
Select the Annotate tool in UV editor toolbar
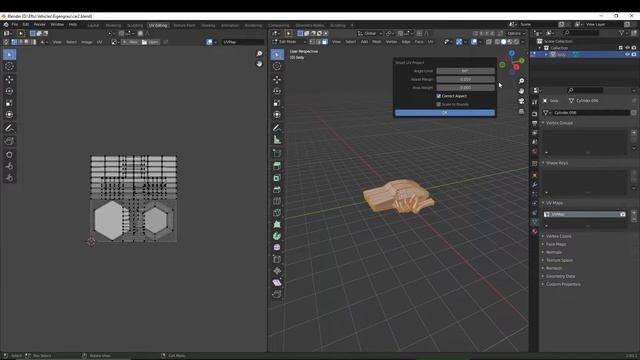tap(9, 128)
